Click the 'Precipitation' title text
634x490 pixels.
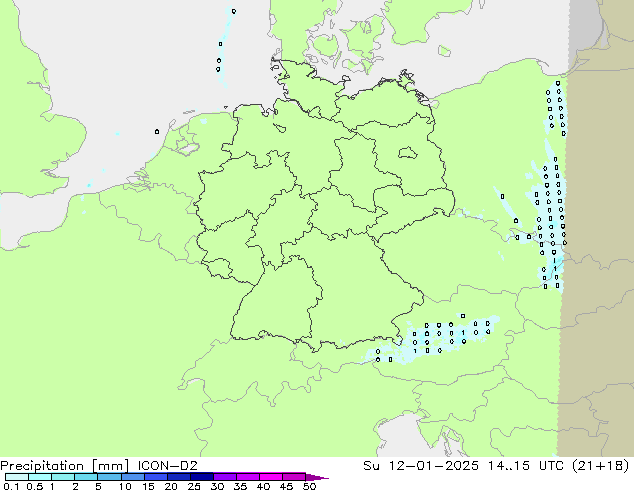click(x=42, y=466)
